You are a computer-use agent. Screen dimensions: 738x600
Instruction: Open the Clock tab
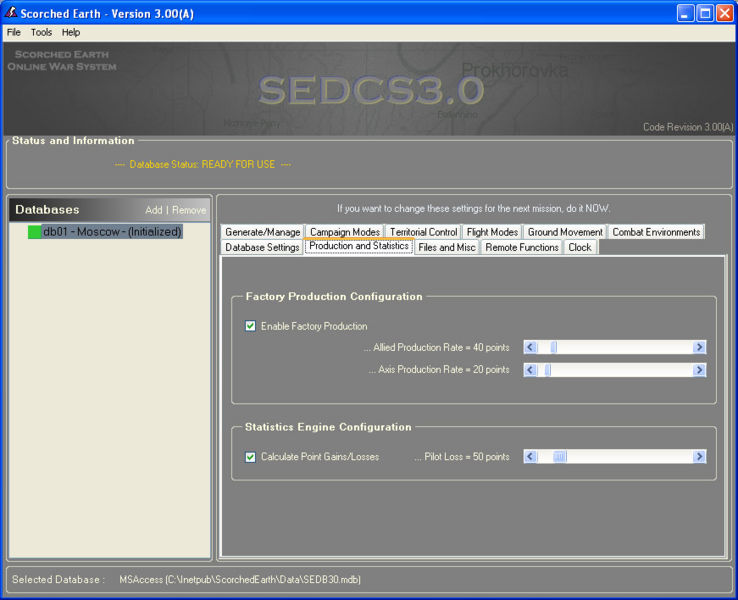[x=580, y=247]
